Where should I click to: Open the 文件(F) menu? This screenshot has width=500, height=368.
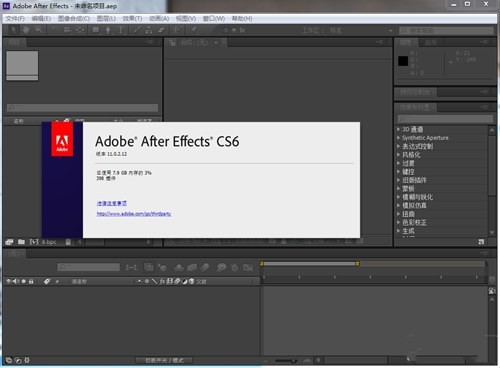[x=15, y=19]
